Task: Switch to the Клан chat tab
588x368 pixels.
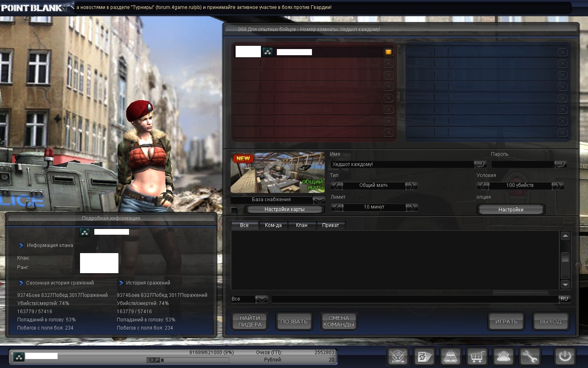Action: [x=302, y=225]
